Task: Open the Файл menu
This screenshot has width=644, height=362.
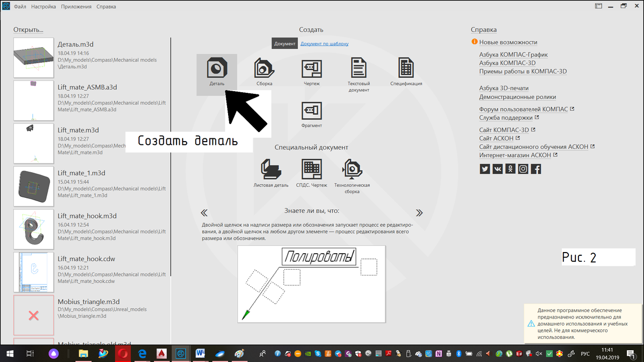Action: pyautogui.click(x=20, y=6)
